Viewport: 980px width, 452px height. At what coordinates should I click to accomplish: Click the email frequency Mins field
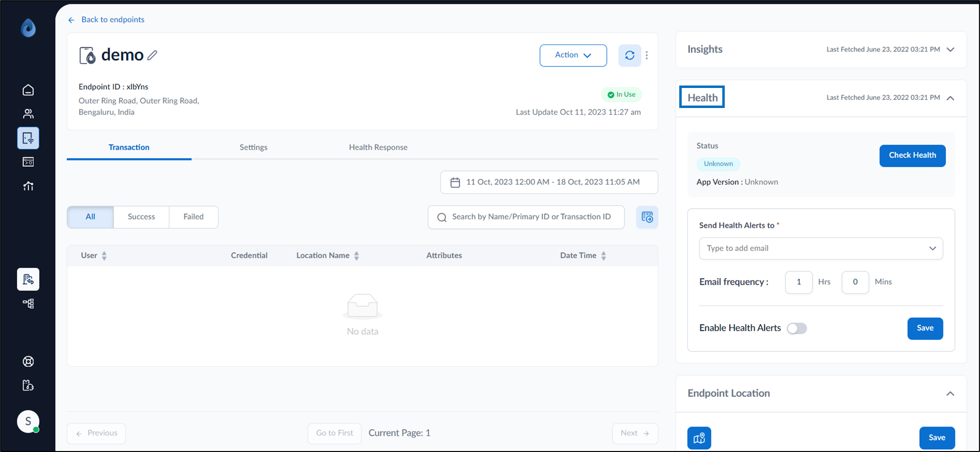[855, 282]
